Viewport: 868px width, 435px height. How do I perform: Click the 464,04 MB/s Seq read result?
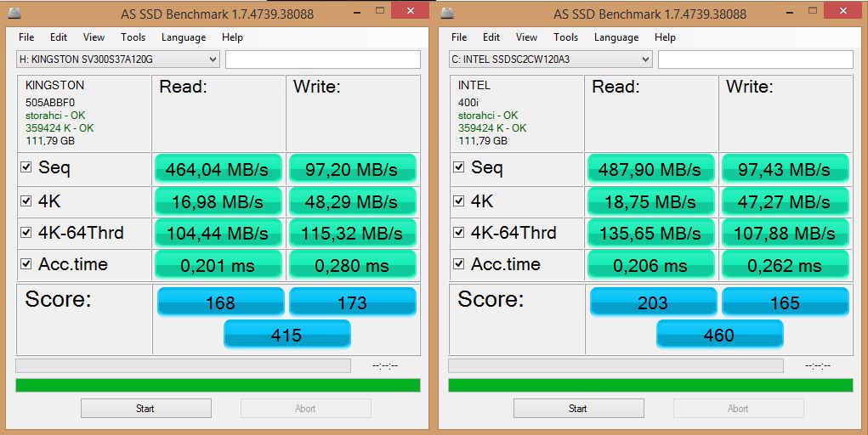point(218,169)
